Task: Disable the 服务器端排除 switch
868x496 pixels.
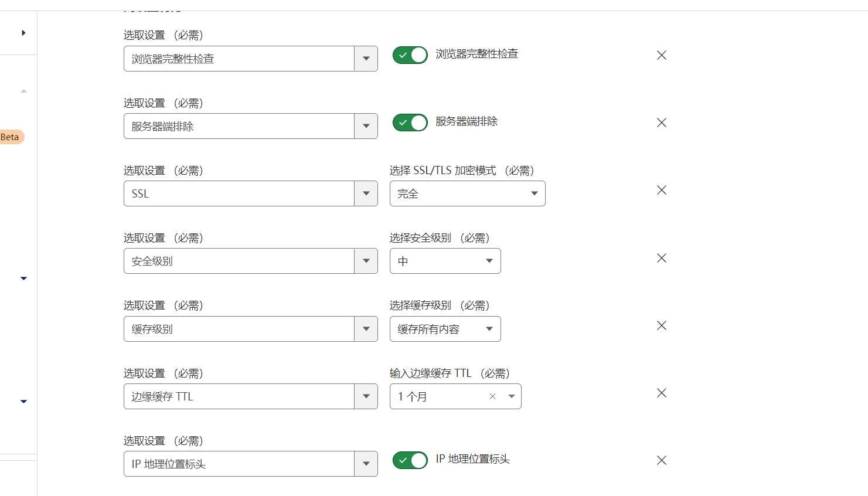Action: point(410,123)
